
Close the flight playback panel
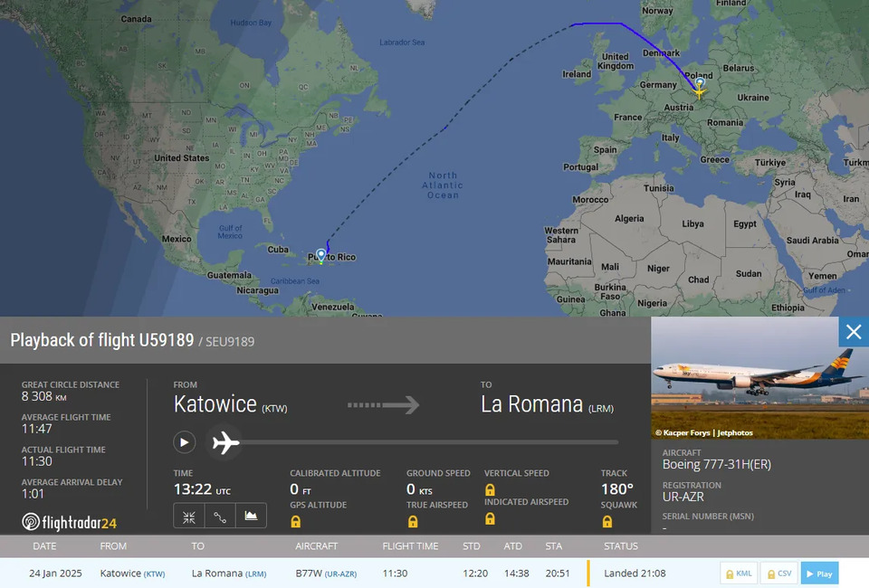853,332
